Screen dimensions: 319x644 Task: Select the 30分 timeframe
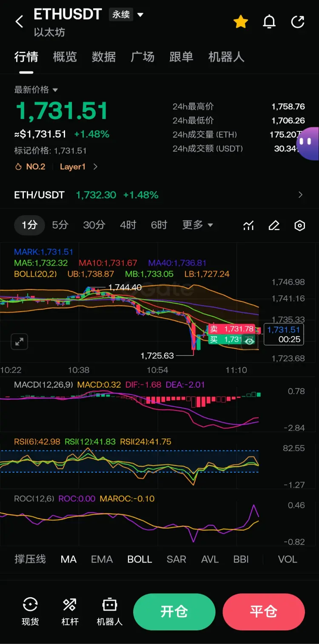(94, 225)
